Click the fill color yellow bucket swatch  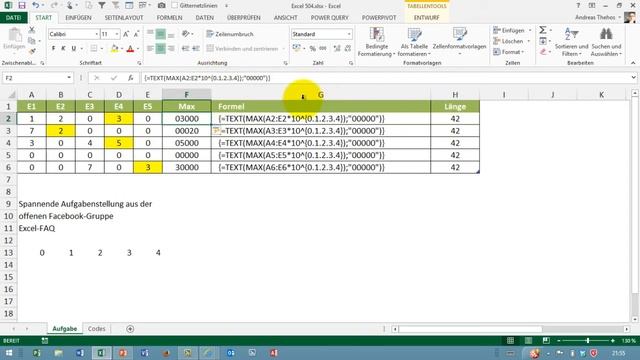click(x=114, y=49)
